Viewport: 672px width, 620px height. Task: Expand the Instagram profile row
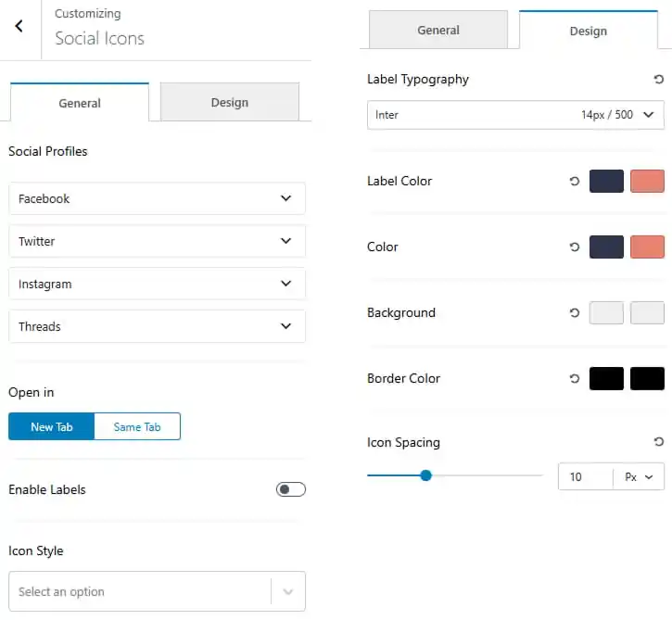point(157,284)
